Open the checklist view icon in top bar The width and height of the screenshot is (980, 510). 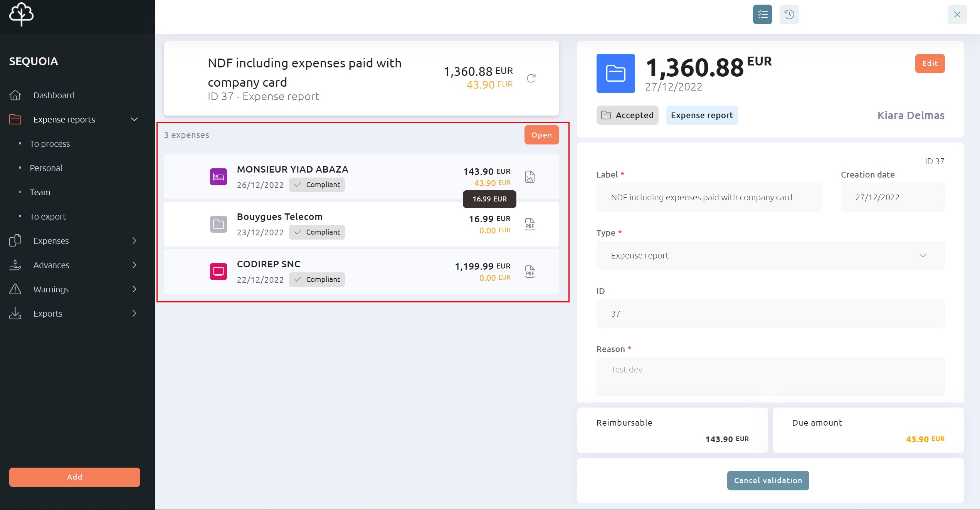pos(762,15)
